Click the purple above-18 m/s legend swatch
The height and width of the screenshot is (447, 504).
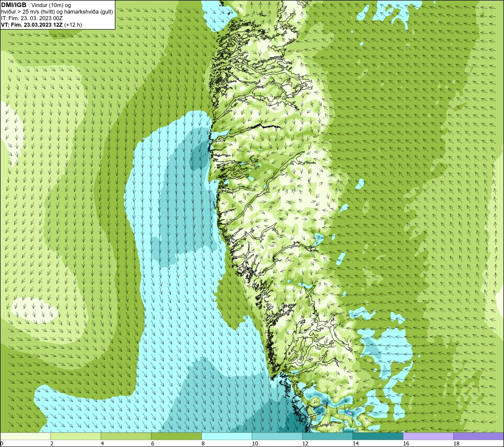point(478,436)
